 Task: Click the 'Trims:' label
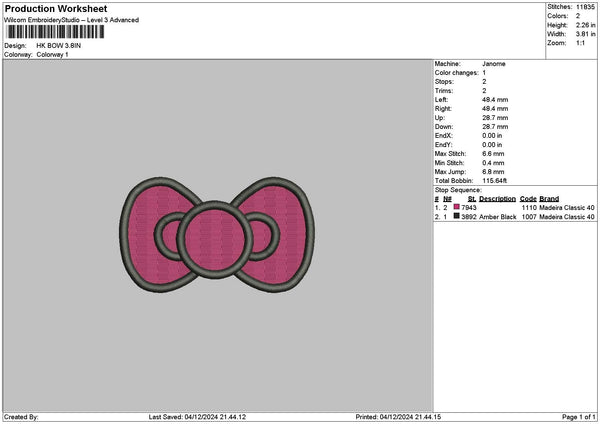pos(444,91)
